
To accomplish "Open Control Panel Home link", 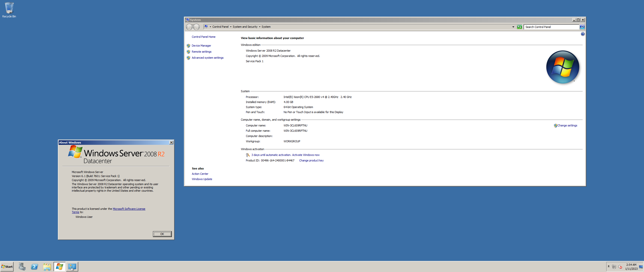I will click(x=204, y=37).
